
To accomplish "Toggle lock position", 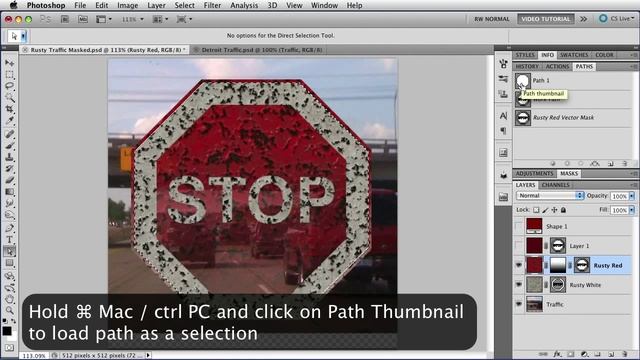I will [554, 210].
